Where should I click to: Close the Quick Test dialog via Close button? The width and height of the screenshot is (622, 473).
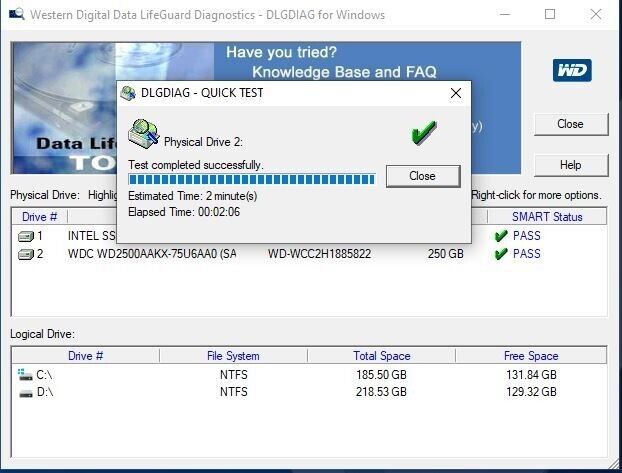pos(423,176)
